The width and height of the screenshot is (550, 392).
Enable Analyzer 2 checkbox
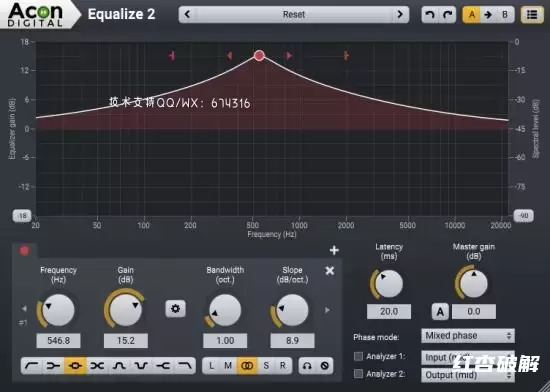click(x=358, y=374)
